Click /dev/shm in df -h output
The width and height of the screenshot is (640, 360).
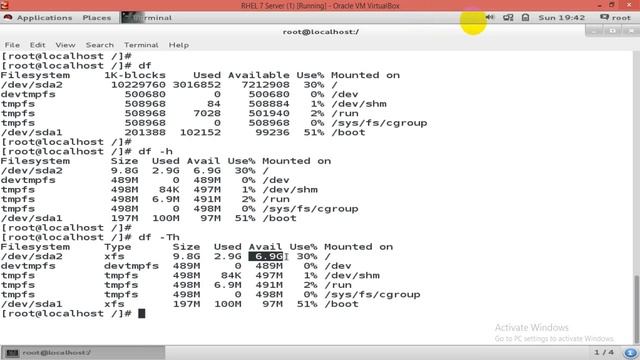[x=290, y=190]
